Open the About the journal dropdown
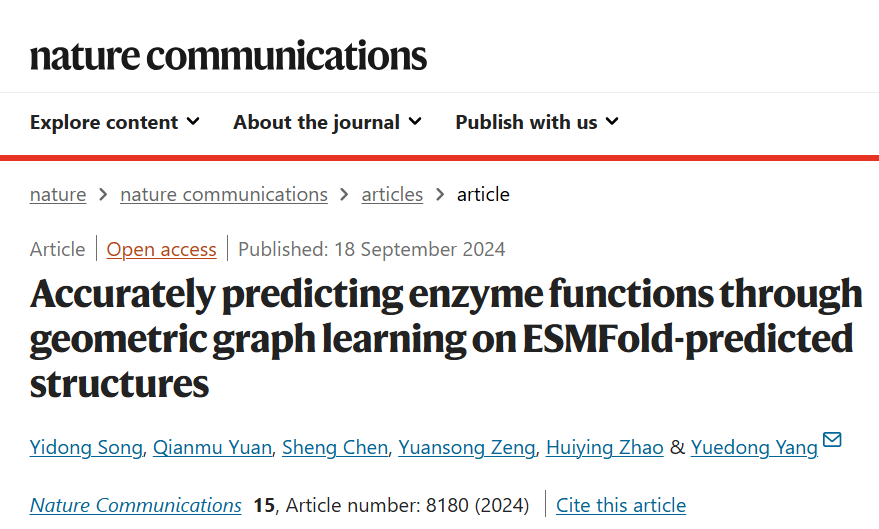Image resolution: width=879 pixels, height=529 pixels. (327, 122)
